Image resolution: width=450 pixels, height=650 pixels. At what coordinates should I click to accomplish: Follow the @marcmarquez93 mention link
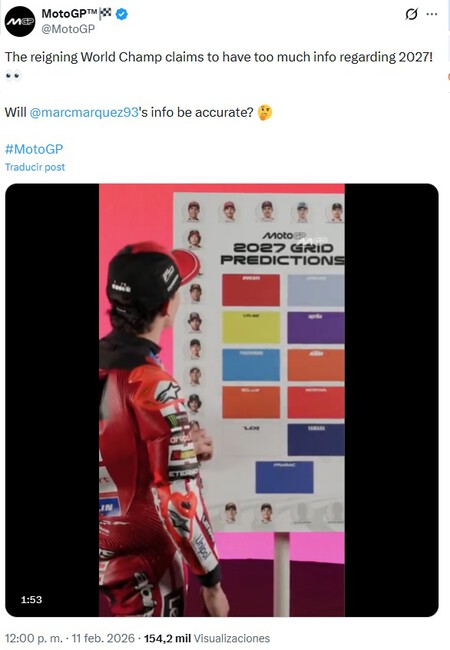click(84, 112)
